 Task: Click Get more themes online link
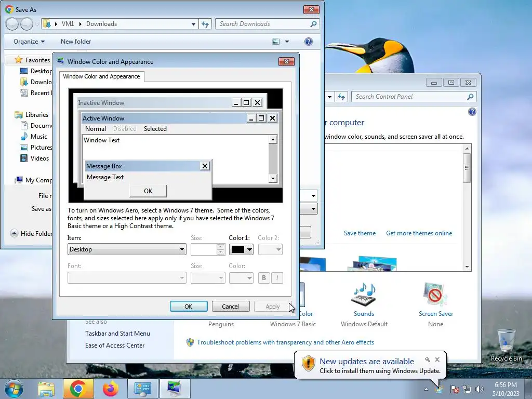pyautogui.click(x=419, y=233)
